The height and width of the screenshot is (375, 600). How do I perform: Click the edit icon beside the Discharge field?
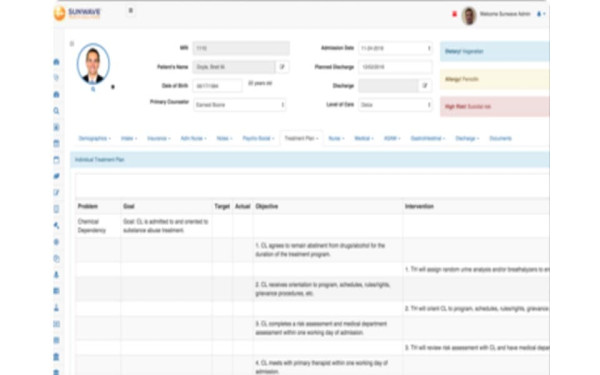[x=425, y=86]
